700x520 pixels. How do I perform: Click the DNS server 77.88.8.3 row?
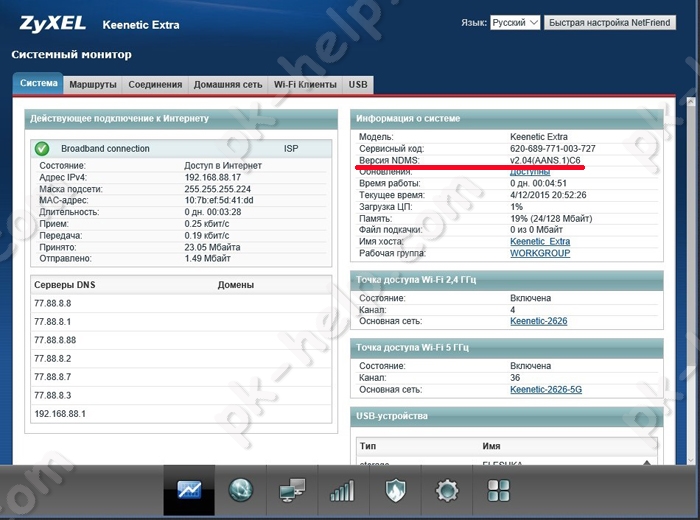coord(181,395)
